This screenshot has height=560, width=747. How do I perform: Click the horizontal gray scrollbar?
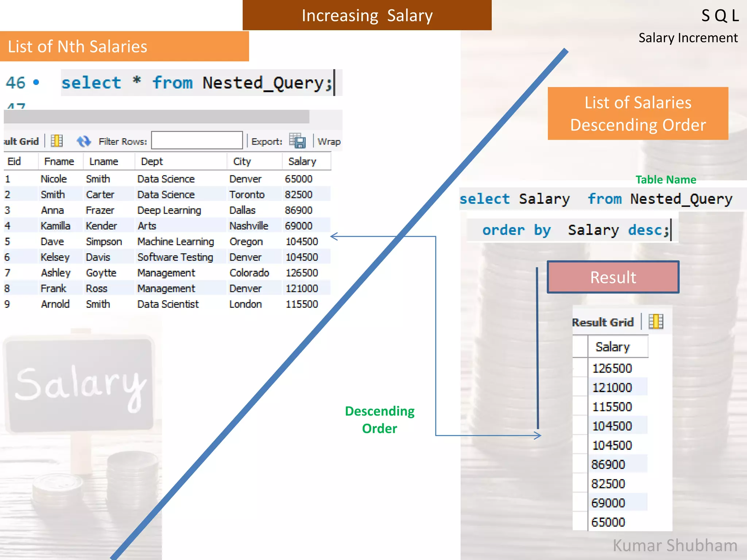click(x=157, y=117)
